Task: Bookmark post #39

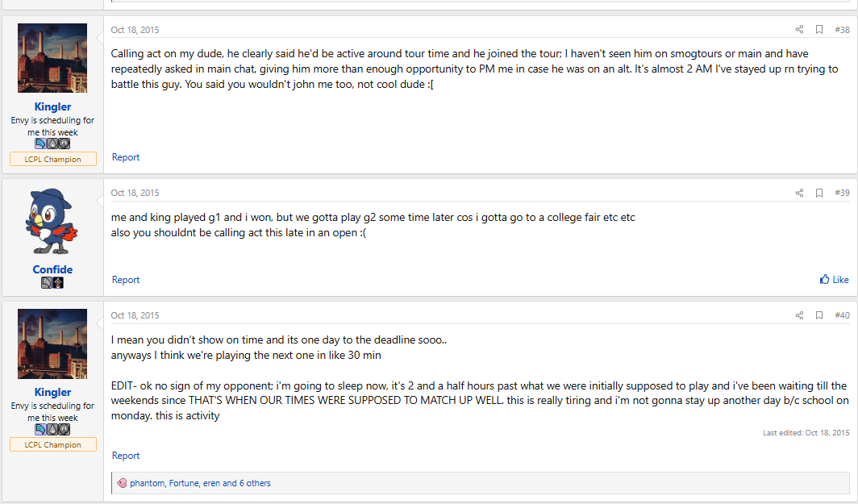Action: coord(818,193)
